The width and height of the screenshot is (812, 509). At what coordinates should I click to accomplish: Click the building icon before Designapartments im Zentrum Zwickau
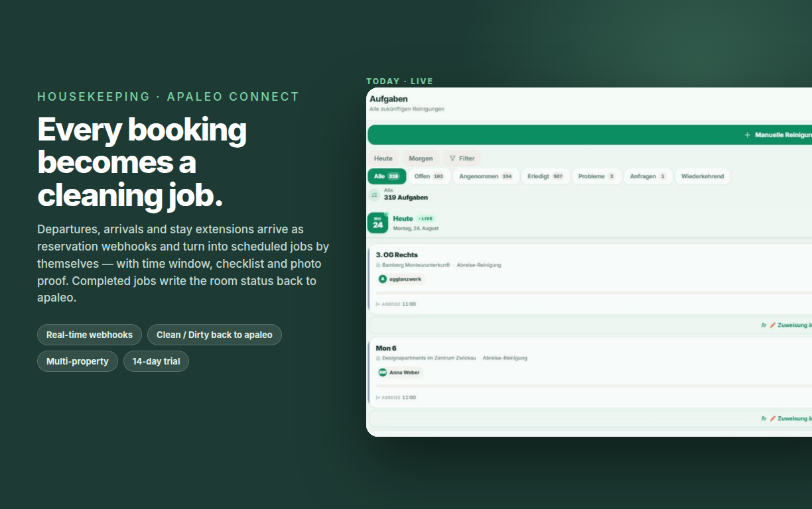[x=378, y=358]
